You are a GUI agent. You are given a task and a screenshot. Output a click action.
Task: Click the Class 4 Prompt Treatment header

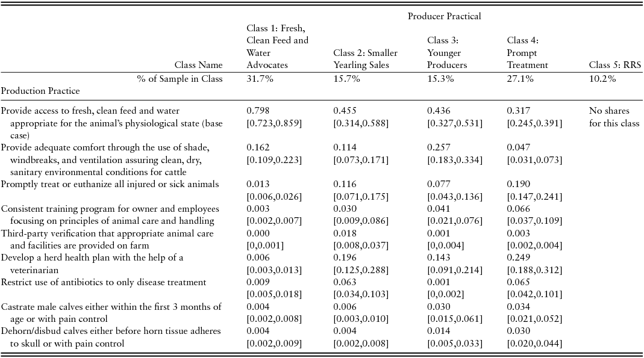pyautogui.click(x=527, y=53)
